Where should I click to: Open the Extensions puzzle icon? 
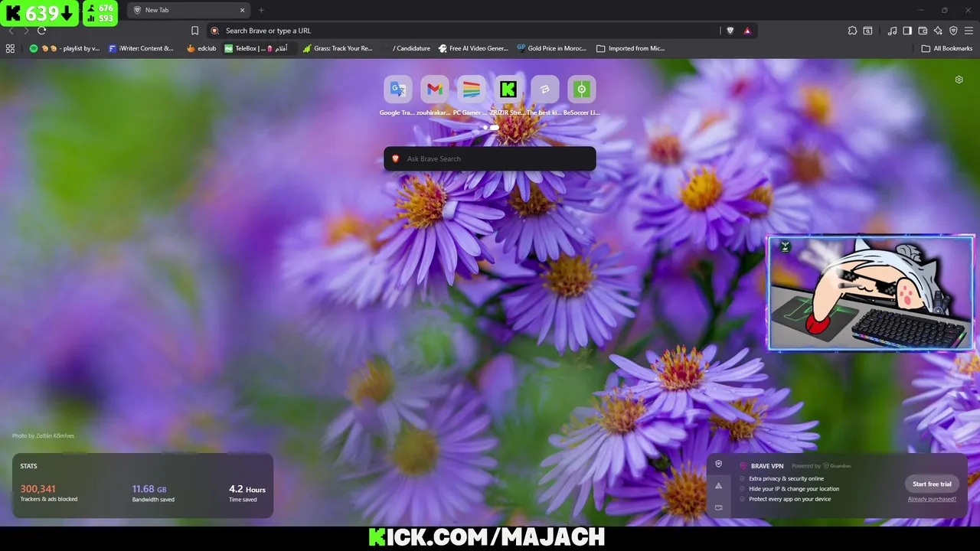852,31
